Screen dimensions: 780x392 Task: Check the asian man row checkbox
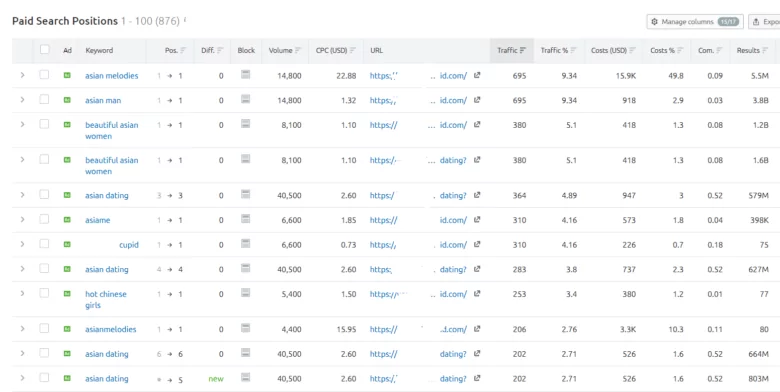click(44, 99)
